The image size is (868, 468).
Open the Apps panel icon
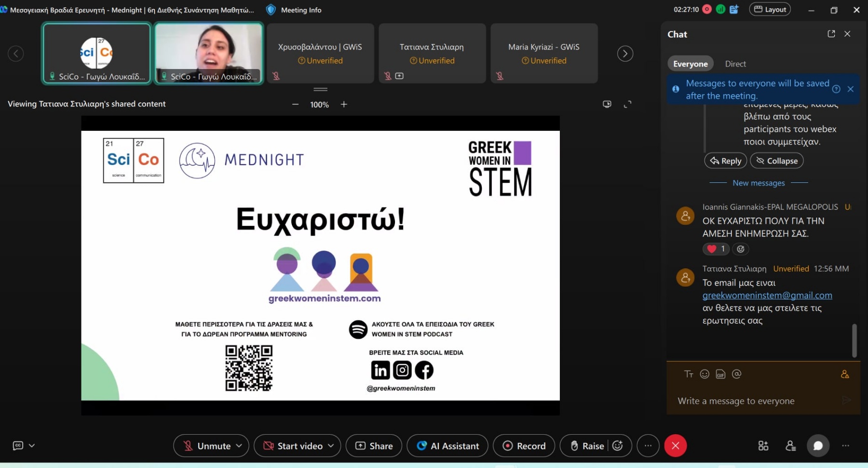coord(763,446)
